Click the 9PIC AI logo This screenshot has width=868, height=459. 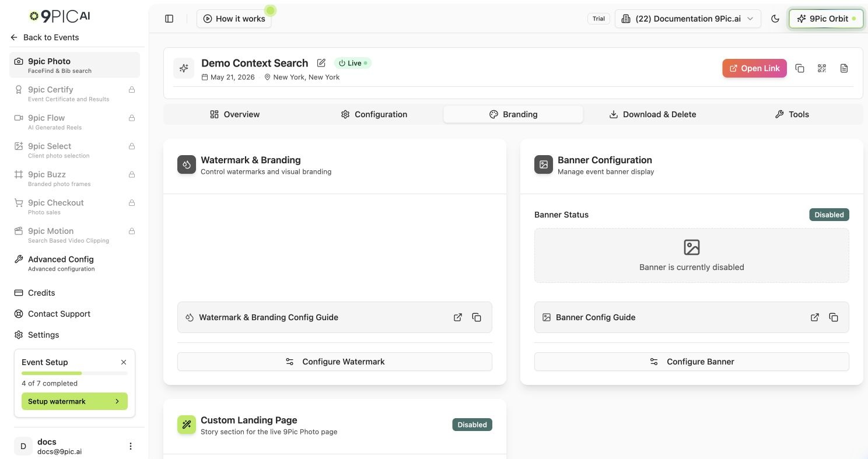[60, 16]
